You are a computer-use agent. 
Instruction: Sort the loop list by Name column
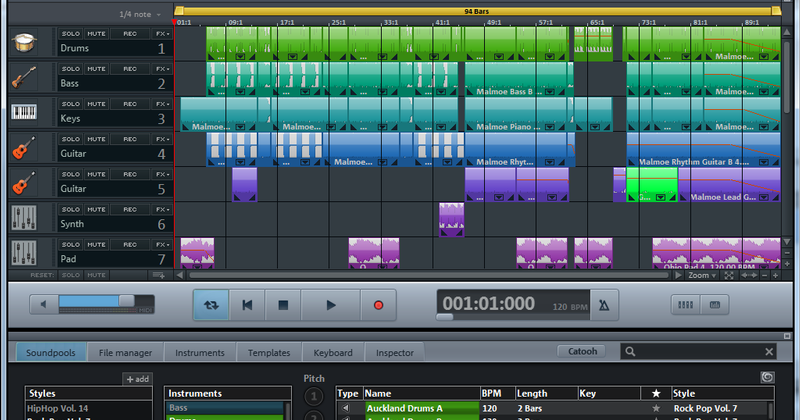[421, 393]
